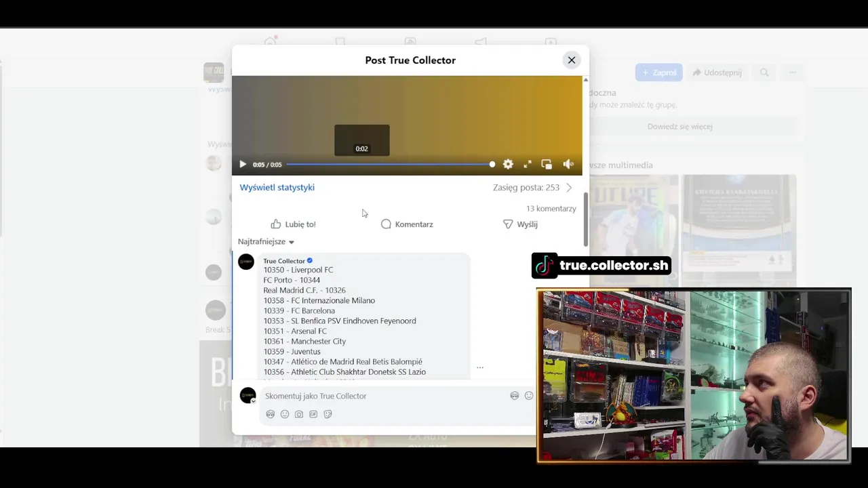Click the 0:02 video preview thumbnail
Screen dimensions: 868x488
coord(362,140)
